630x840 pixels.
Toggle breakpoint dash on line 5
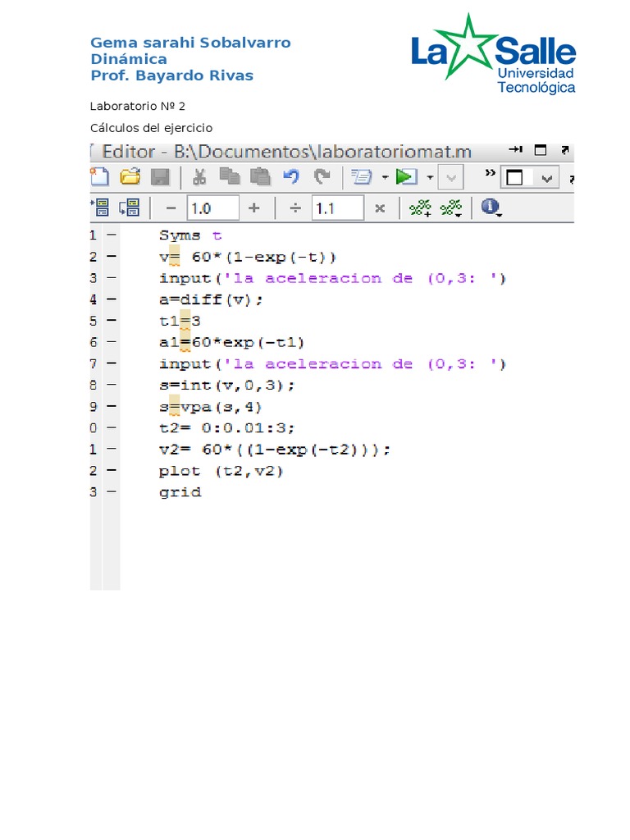pos(111,321)
